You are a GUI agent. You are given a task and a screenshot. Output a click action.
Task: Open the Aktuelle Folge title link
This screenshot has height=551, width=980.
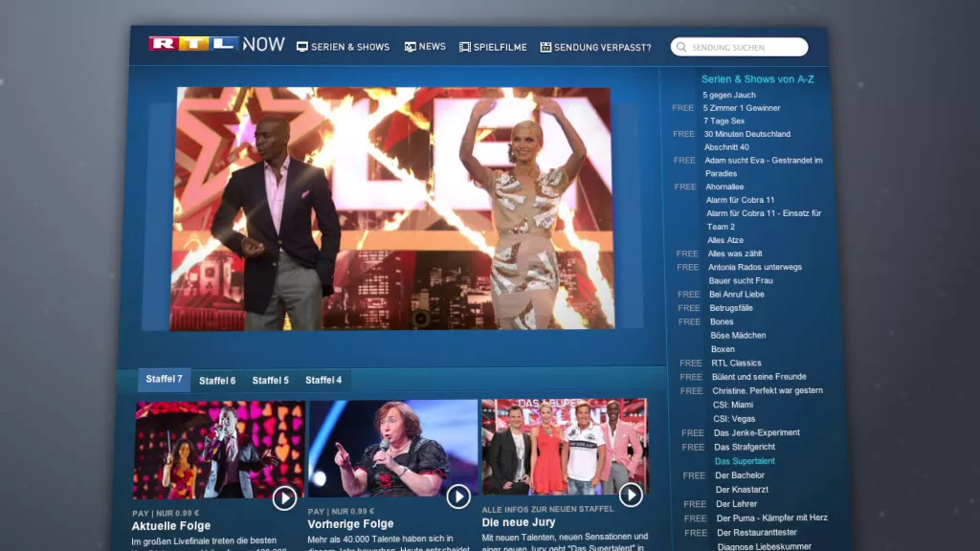click(171, 526)
